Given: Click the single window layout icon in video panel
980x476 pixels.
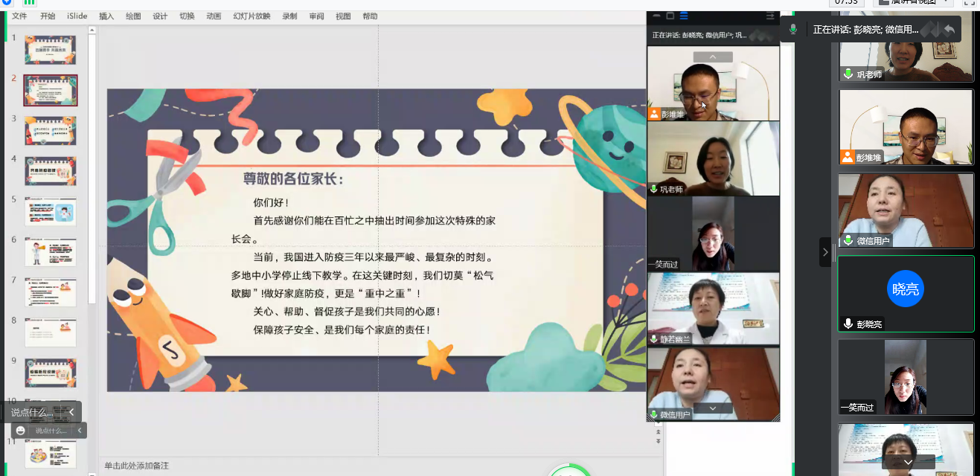Looking at the screenshot, I should pyautogui.click(x=670, y=16).
